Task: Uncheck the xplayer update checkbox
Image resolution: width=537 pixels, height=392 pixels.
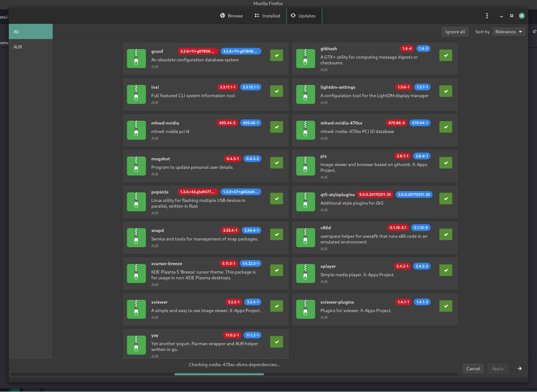Action: click(x=446, y=270)
